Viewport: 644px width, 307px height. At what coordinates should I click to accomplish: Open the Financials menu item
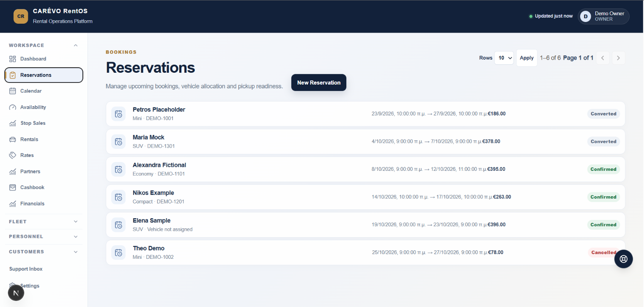(44, 203)
